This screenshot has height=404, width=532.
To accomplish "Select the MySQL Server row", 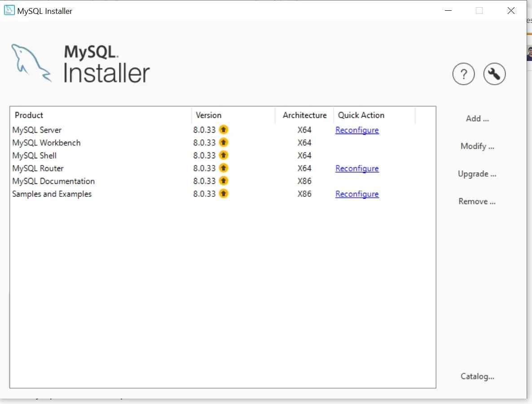I will (x=223, y=130).
